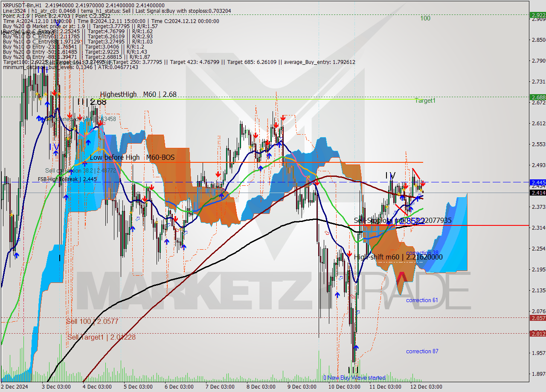Click the 'I I | 2.68' wave label

(92, 102)
